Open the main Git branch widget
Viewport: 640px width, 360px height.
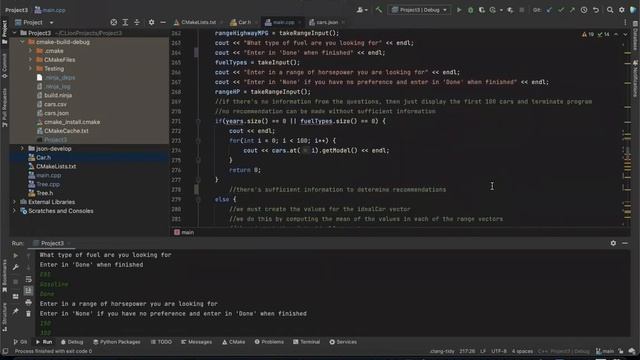[x=605, y=351]
